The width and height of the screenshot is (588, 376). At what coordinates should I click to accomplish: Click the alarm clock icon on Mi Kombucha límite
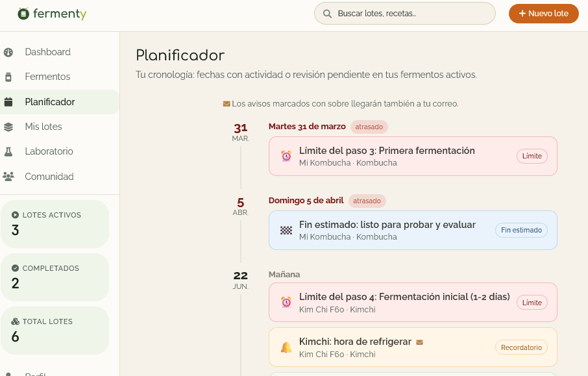click(286, 156)
